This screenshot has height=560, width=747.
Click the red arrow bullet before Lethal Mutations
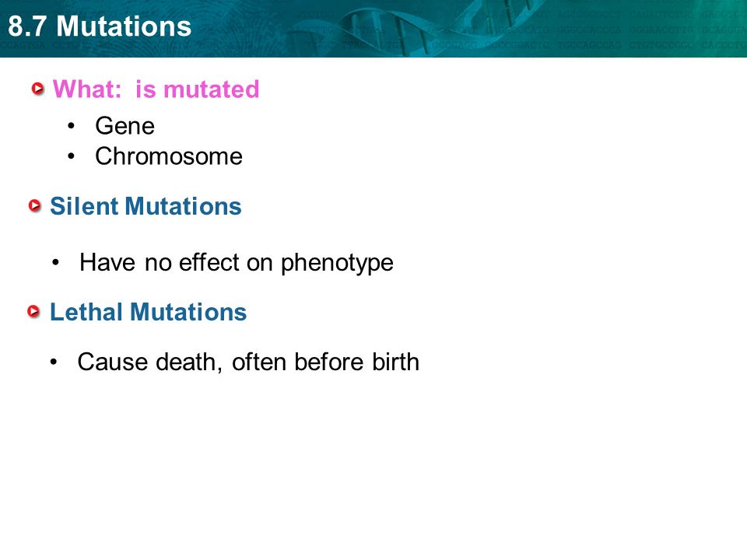point(33,312)
